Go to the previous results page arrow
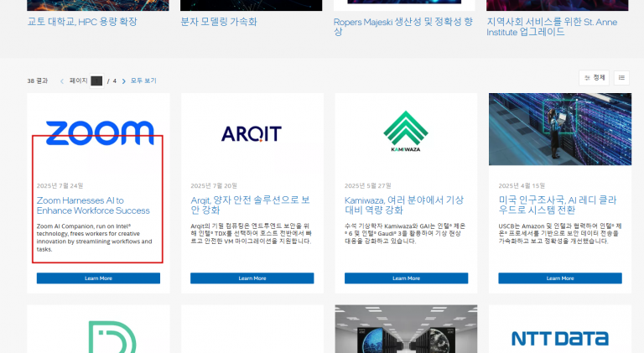This screenshot has width=644, height=353. tap(62, 81)
